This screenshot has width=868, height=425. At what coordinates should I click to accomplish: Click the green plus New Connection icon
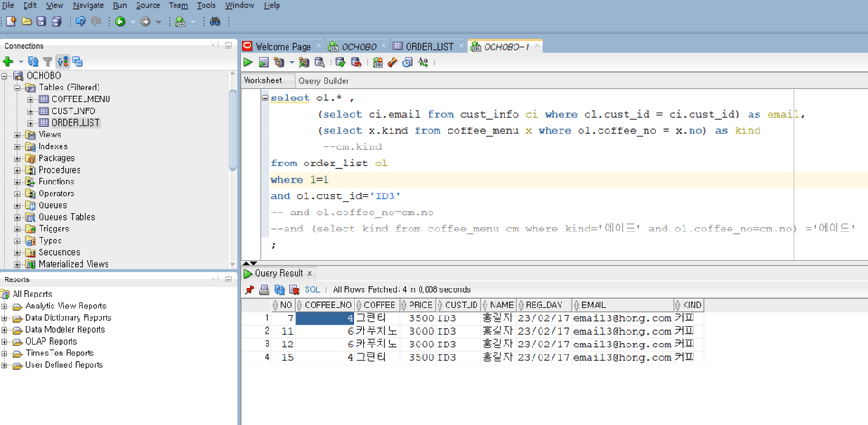[7, 61]
